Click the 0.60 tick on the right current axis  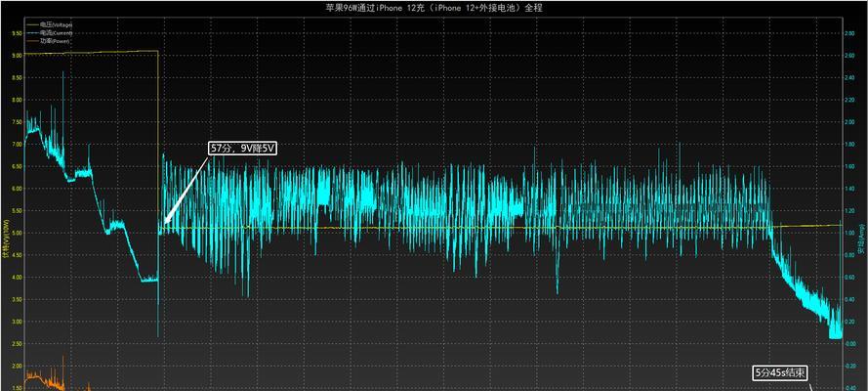849,277
